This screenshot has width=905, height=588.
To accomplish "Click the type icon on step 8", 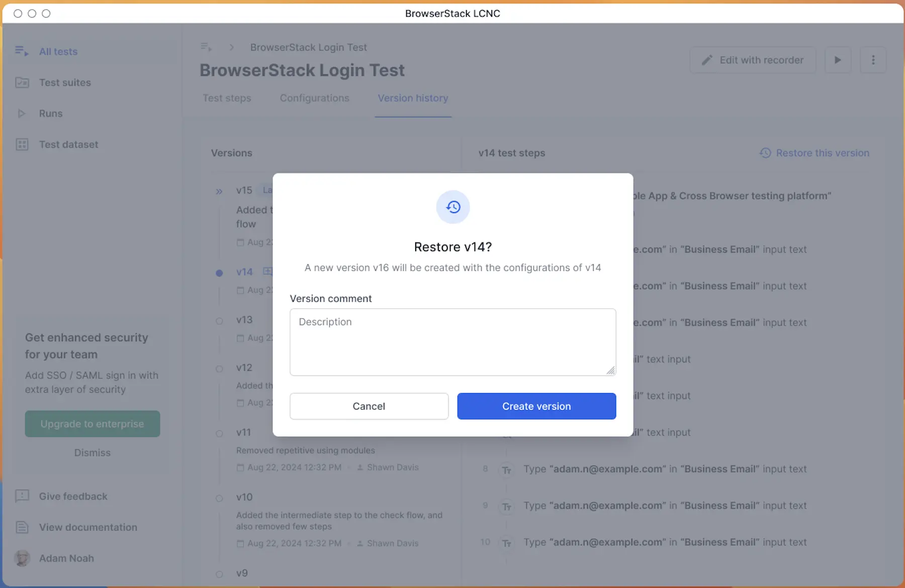I will (506, 470).
